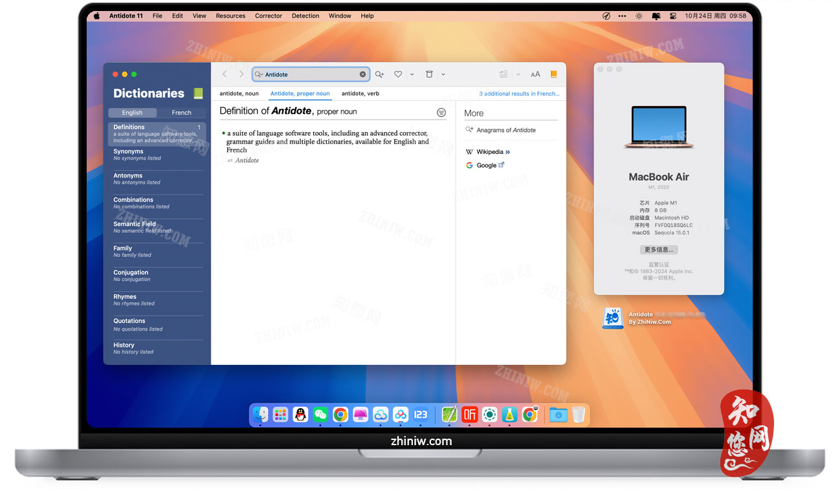Open the Antidote 11 menu
840x504 pixels.
coord(126,16)
